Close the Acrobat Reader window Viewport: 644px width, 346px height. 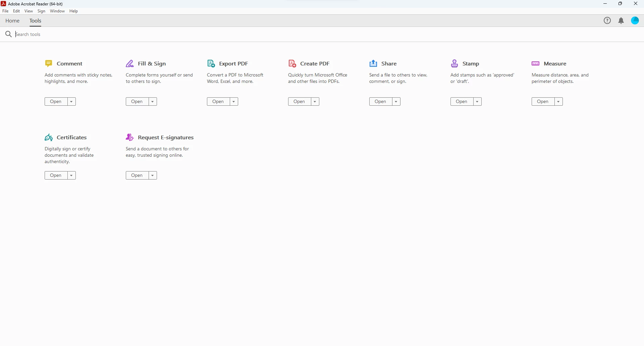pos(636,4)
